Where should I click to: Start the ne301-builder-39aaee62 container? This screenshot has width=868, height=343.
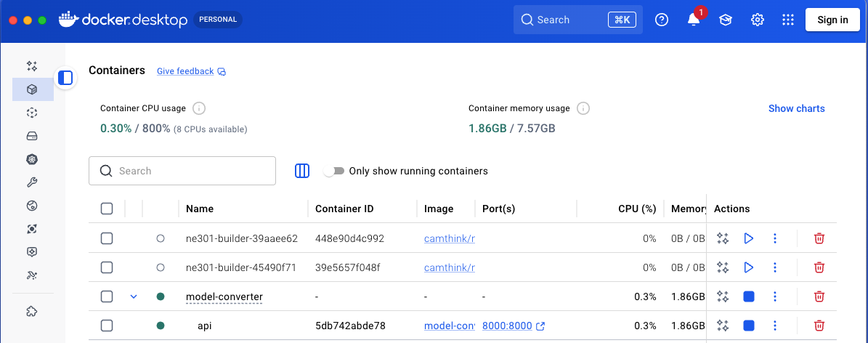tap(749, 238)
